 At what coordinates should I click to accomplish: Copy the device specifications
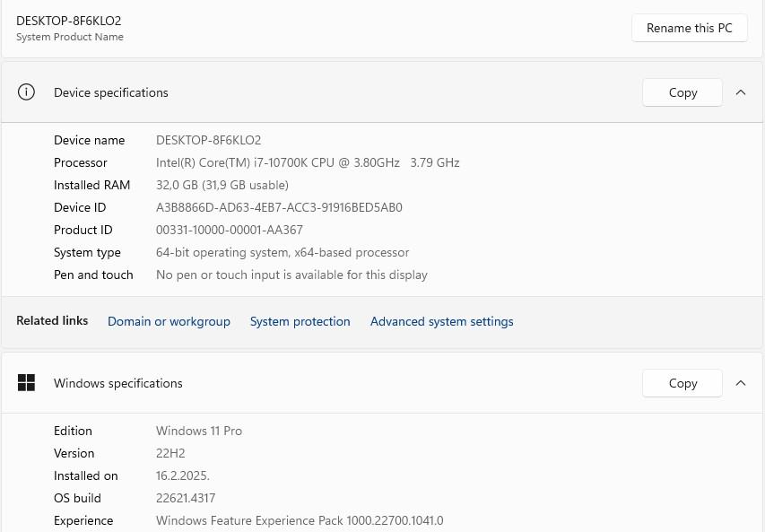(682, 92)
